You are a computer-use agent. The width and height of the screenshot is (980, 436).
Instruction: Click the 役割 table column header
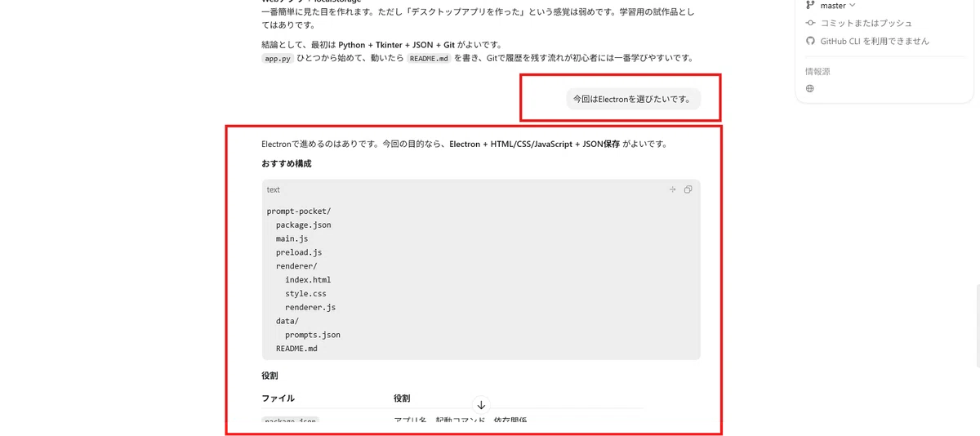click(x=402, y=398)
